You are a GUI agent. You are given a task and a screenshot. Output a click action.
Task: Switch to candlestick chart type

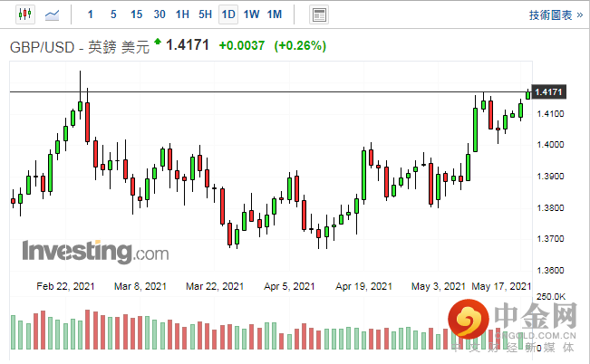point(25,14)
